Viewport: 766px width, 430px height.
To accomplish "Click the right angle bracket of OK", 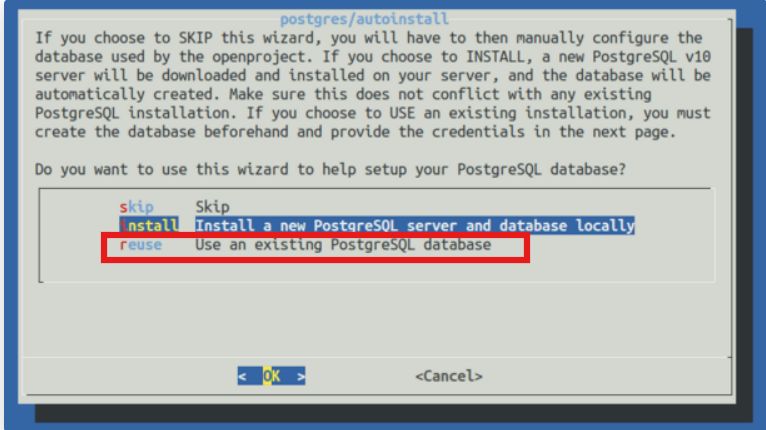I will tap(301, 376).
